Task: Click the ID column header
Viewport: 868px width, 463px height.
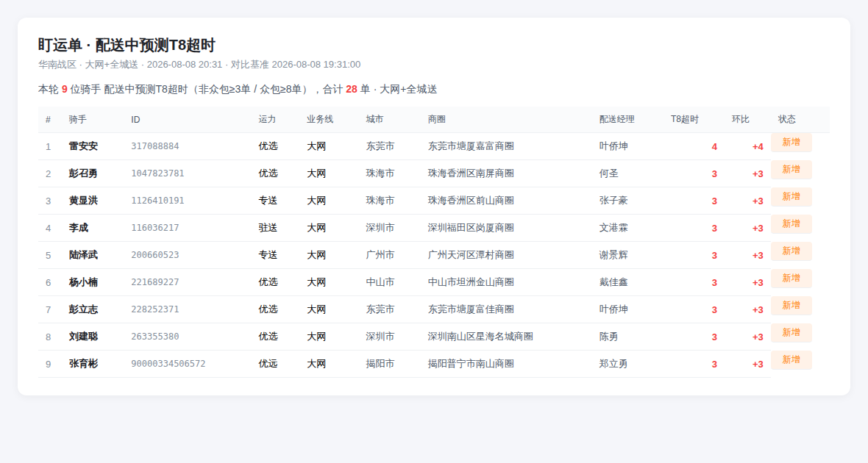Action: coord(135,120)
